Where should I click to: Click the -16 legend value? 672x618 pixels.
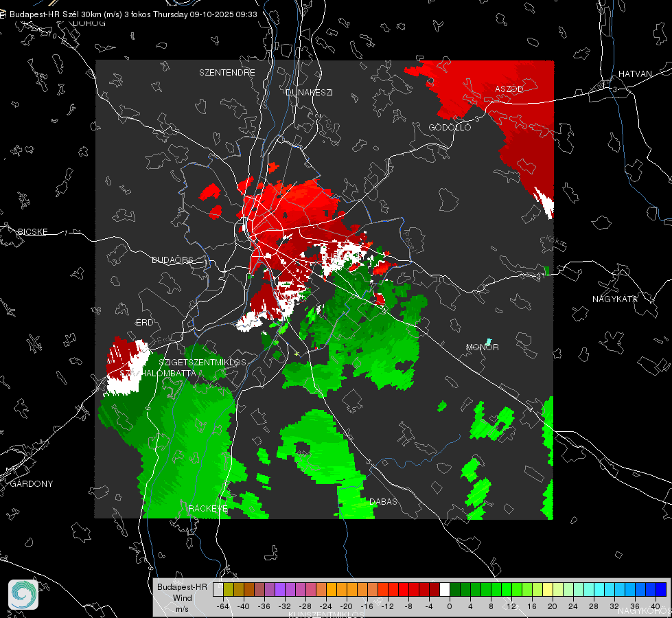click(x=367, y=606)
